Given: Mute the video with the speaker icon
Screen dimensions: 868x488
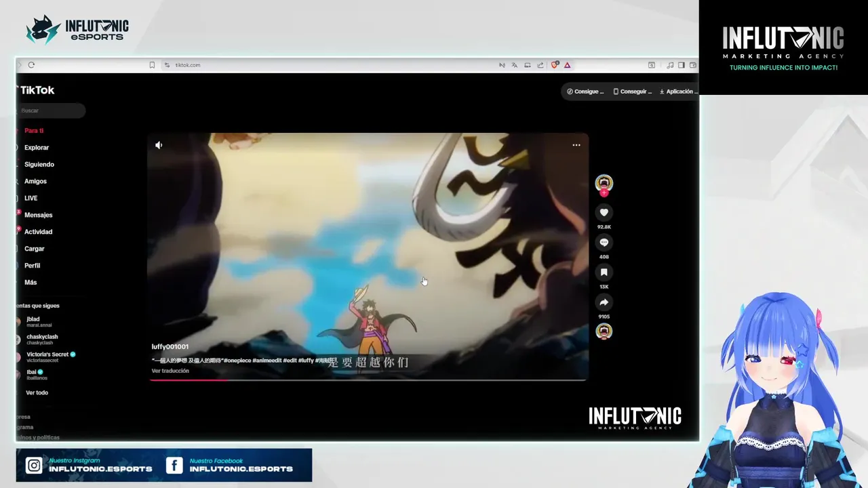Looking at the screenshot, I should tap(159, 145).
